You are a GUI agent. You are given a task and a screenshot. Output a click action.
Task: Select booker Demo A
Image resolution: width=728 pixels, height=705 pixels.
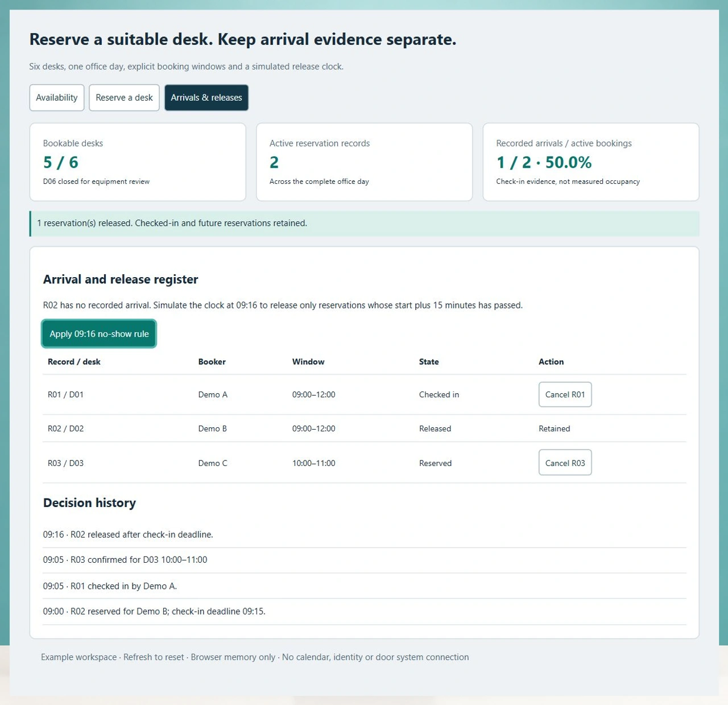pos(213,394)
